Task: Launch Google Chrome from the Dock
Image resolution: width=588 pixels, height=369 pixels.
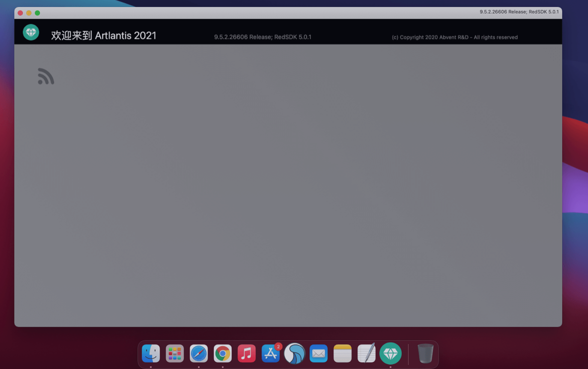Action: (x=222, y=353)
